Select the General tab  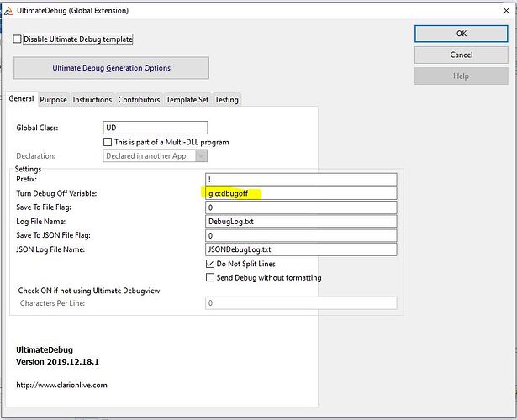[x=21, y=98]
